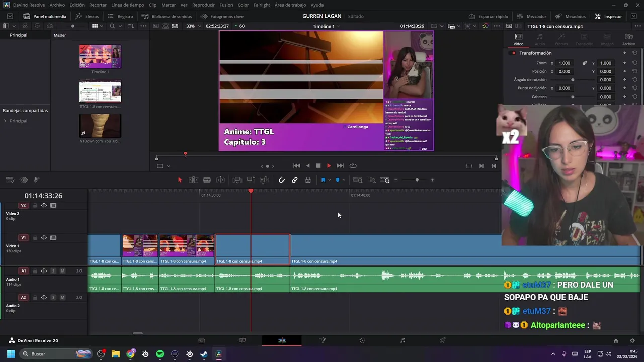Click Replace Clip icon in timeline toolbar

coord(264,180)
